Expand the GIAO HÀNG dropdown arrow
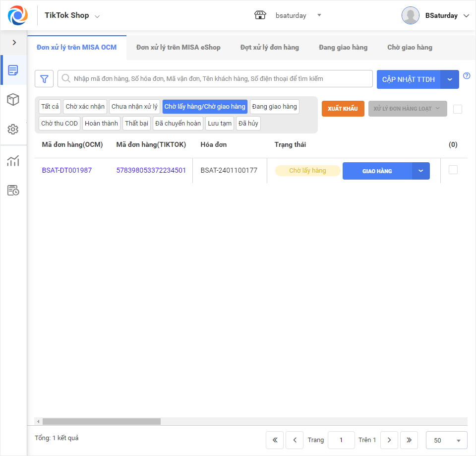Image resolution: width=476 pixels, height=456 pixels. (421, 171)
